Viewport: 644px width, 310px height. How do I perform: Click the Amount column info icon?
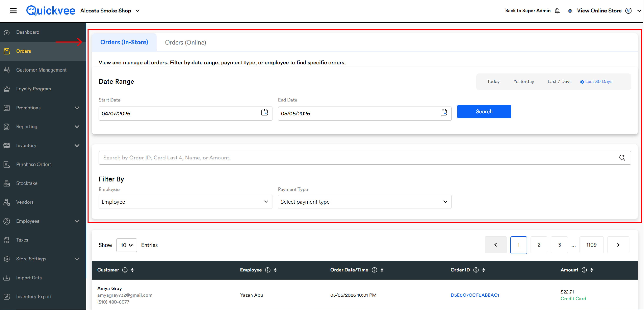(584, 270)
